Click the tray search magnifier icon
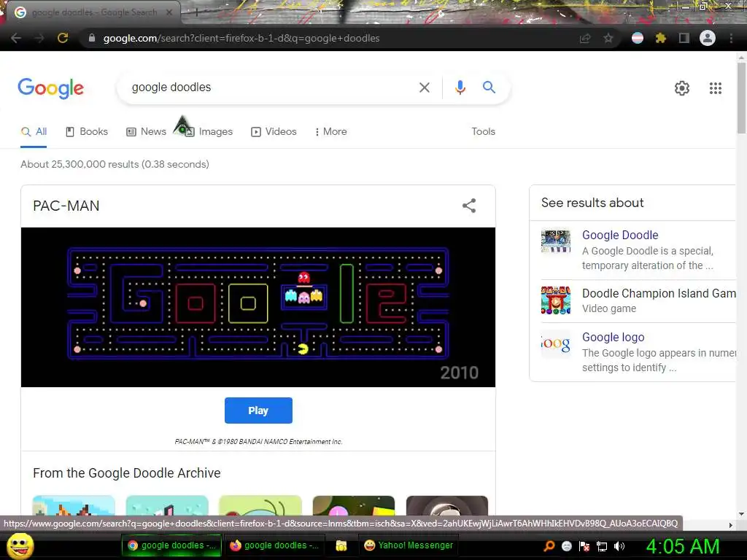747x560 pixels. click(549, 546)
